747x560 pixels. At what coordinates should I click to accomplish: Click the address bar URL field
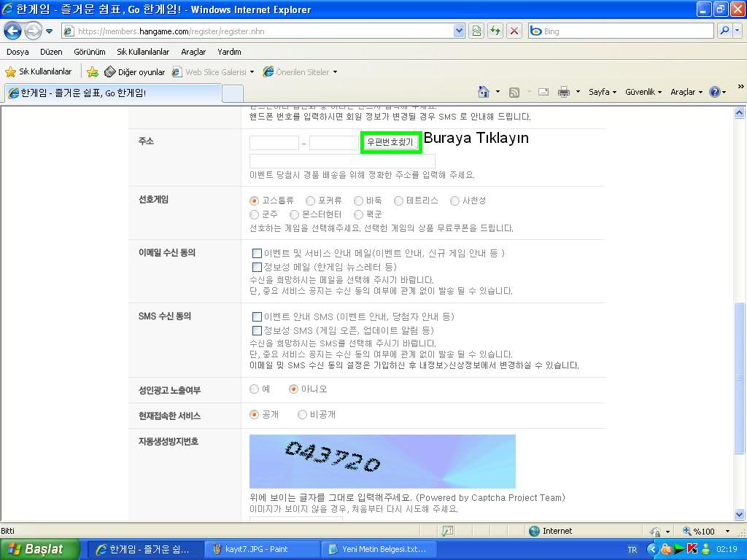[x=258, y=31]
